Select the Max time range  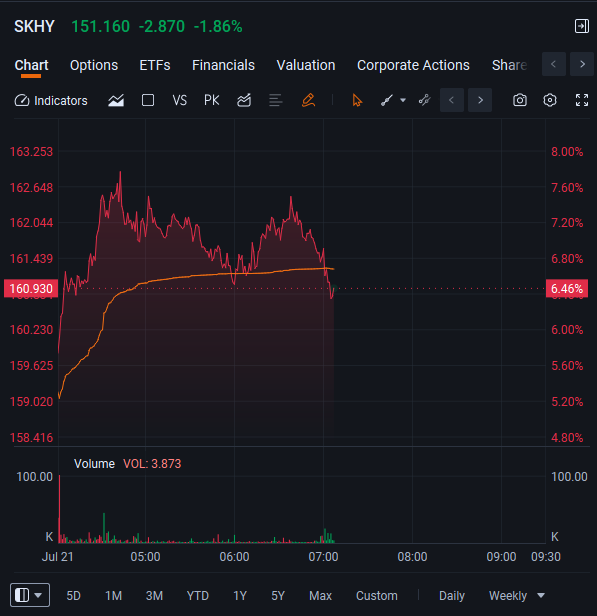[320, 596]
